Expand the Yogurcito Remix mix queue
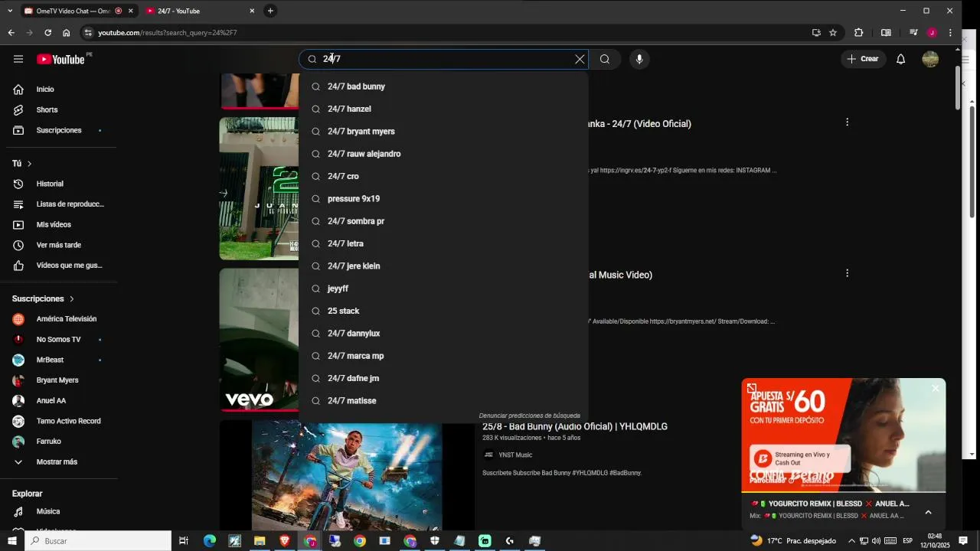The width and height of the screenshot is (980, 551). click(928, 512)
